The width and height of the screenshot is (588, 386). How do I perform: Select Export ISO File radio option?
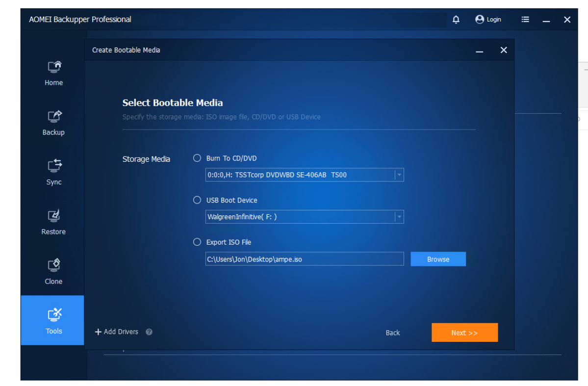click(197, 242)
